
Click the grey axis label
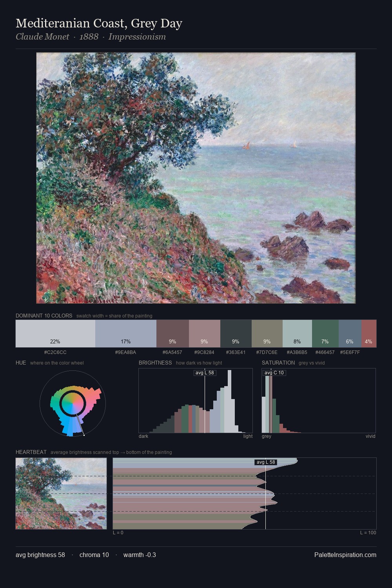click(x=267, y=436)
